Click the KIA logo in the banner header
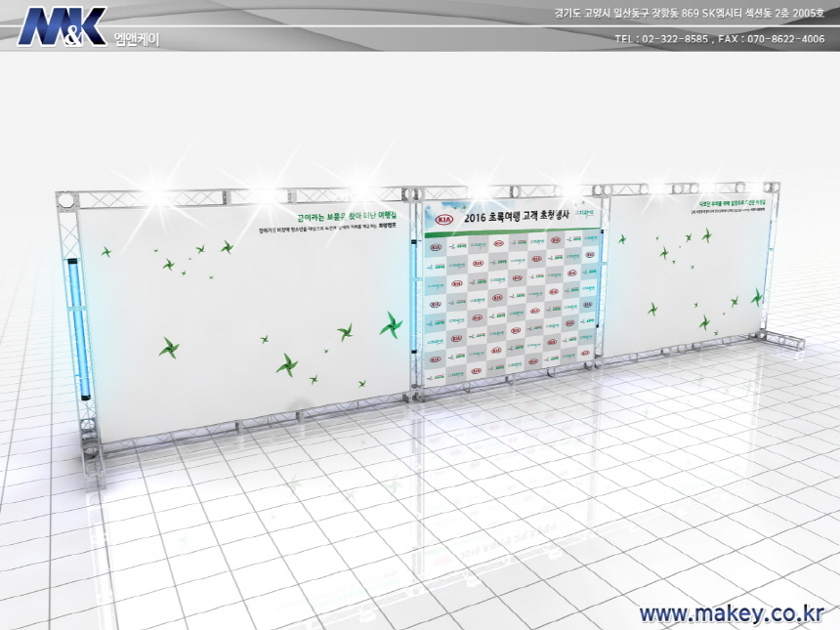The width and height of the screenshot is (840, 630). [444, 220]
